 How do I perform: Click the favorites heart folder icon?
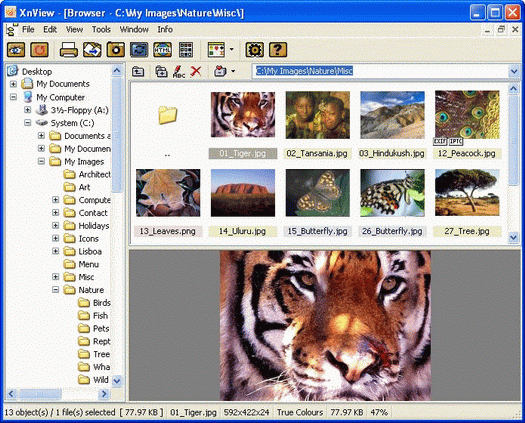220,71
